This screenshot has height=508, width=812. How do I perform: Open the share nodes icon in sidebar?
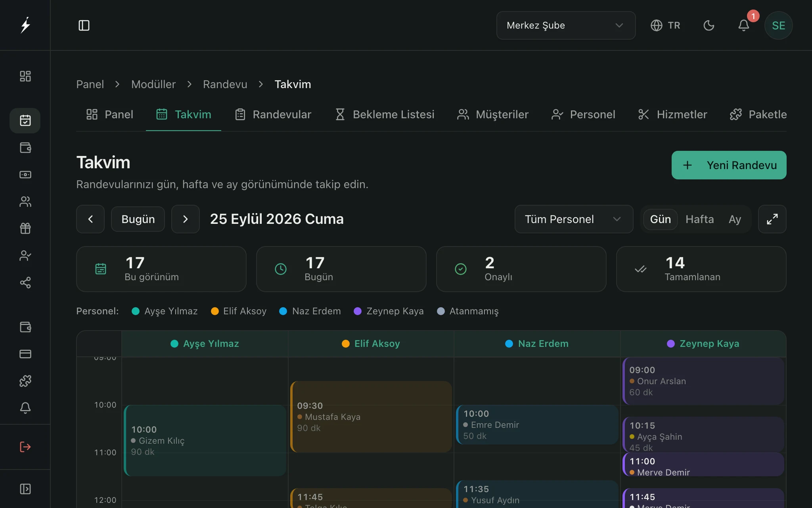[x=25, y=283]
